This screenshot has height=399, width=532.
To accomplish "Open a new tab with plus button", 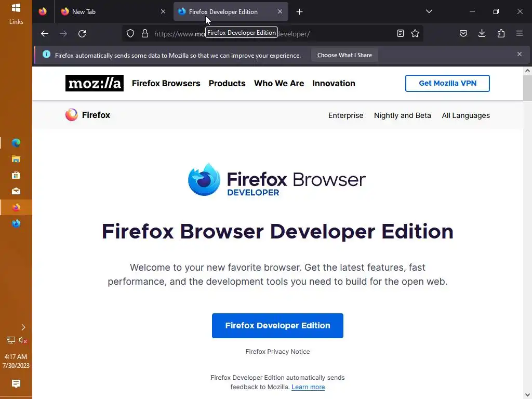I will 299,12.
